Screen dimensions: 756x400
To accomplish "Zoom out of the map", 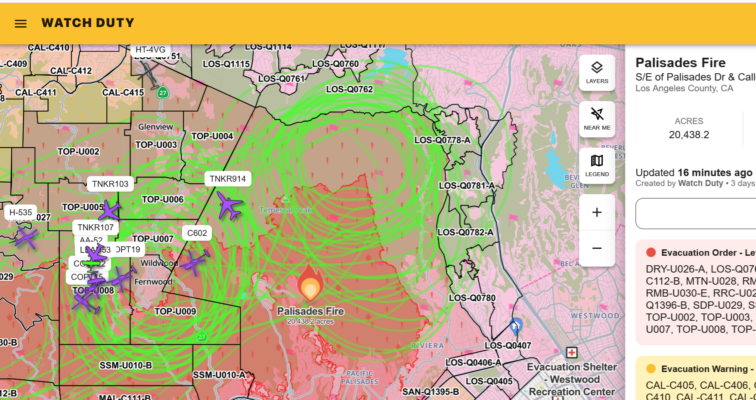I will (596, 248).
